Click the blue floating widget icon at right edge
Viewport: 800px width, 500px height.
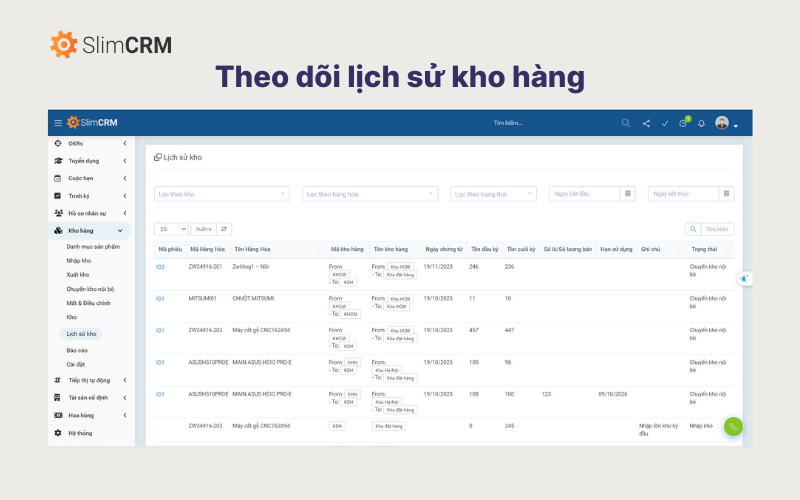click(x=744, y=279)
